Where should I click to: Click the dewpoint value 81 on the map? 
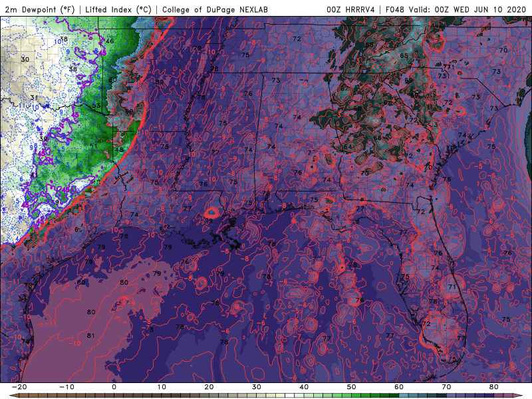click(90, 336)
